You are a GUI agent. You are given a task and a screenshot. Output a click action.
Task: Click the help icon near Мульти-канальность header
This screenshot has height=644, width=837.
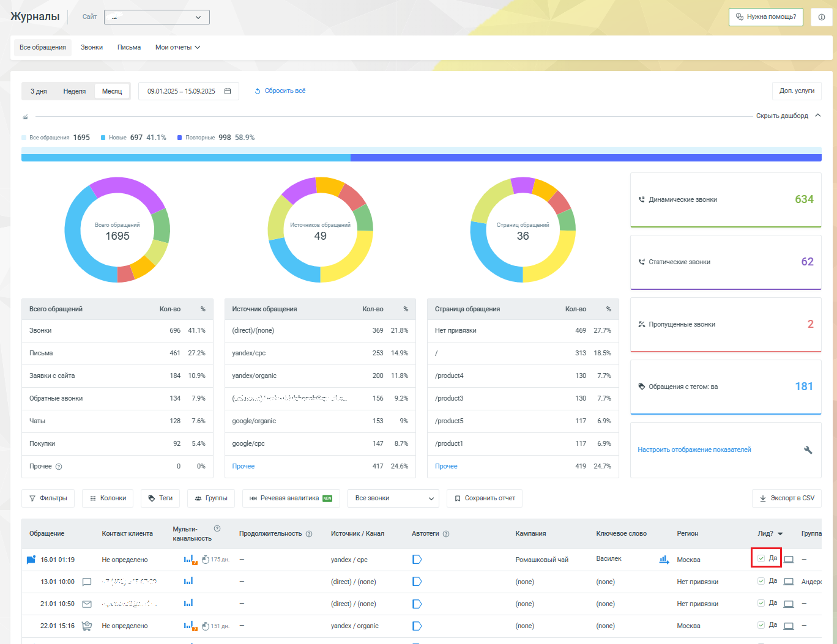tap(217, 528)
